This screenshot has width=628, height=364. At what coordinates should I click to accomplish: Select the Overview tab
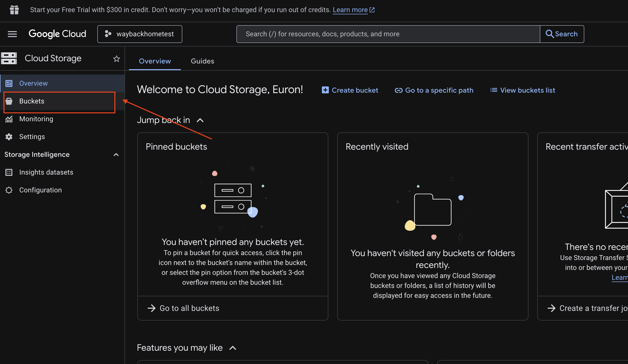pyautogui.click(x=155, y=61)
